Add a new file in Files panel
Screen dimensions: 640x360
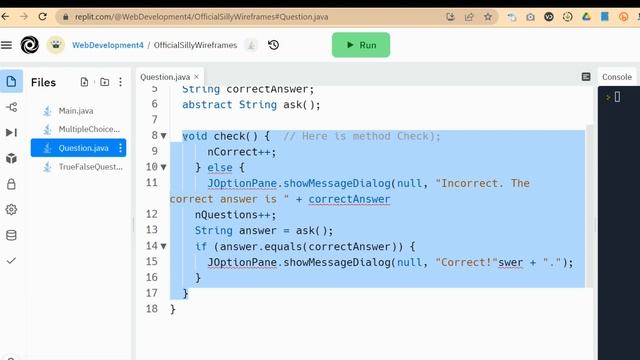pyautogui.click(x=84, y=82)
